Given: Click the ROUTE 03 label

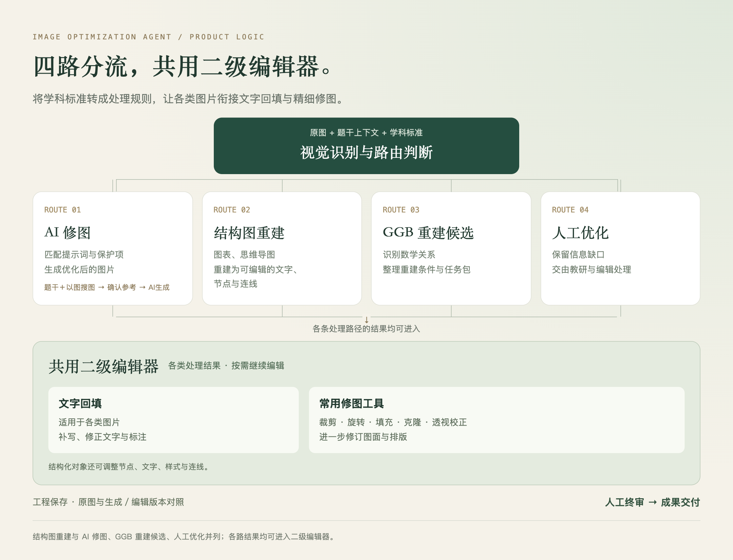Looking at the screenshot, I should click(x=401, y=210).
